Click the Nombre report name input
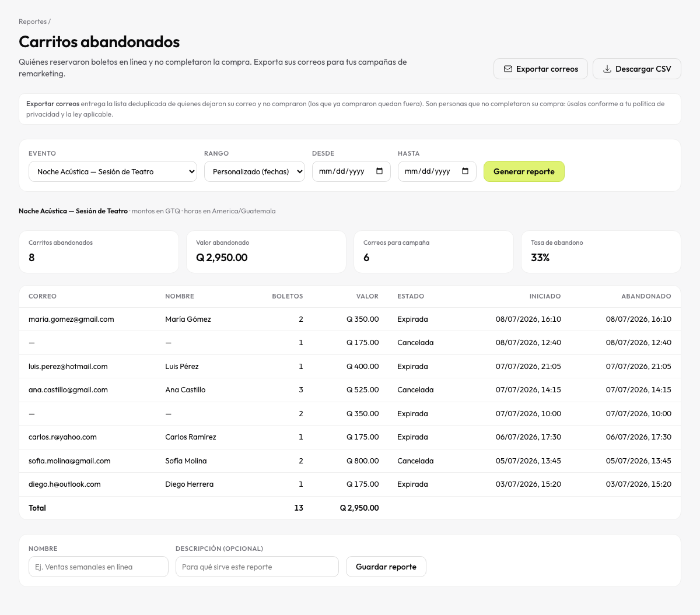Image resolution: width=700 pixels, height=615 pixels. [x=99, y=567]
